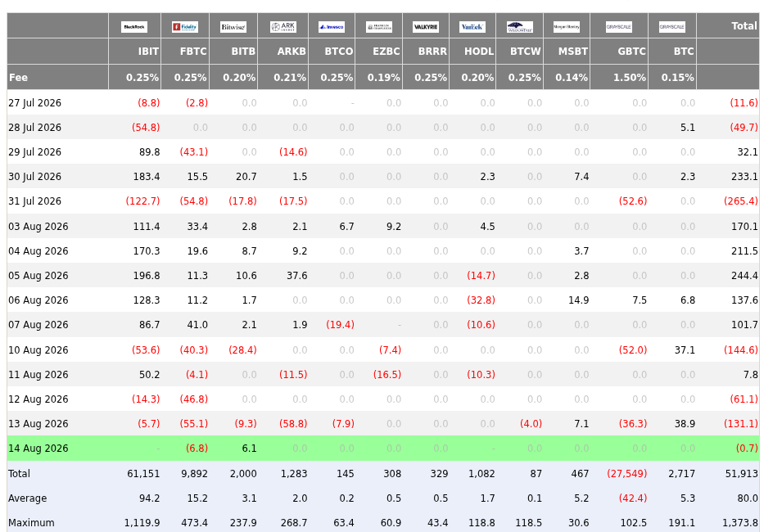Click BTC value 37.1 on 10 Aug

[x=685, y=349]
